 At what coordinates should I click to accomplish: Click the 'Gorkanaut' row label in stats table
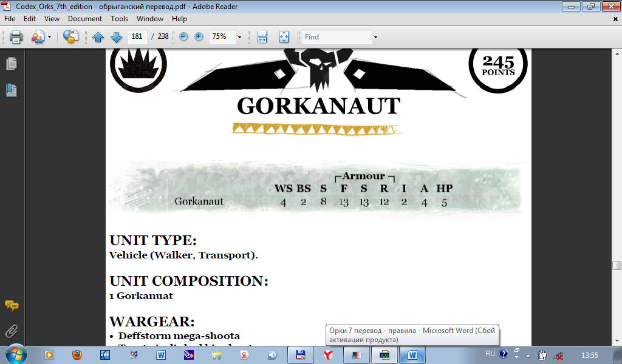tap(199, 201)
